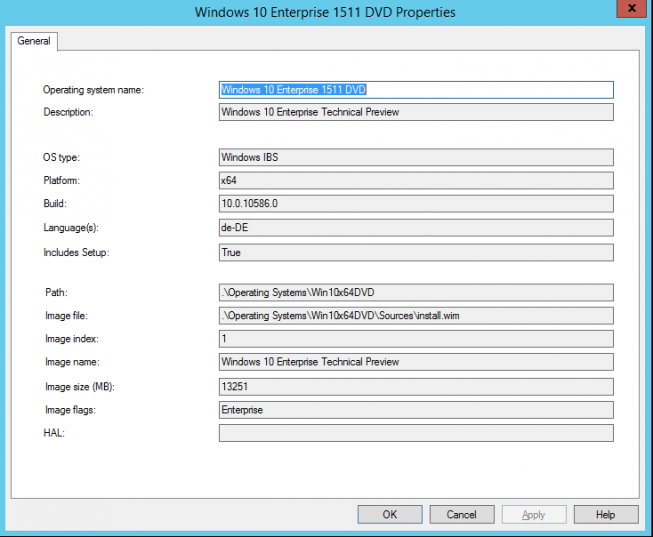653x537 pixels.
Task: Click the 'HAL:' label
Action: coord(54,433)
